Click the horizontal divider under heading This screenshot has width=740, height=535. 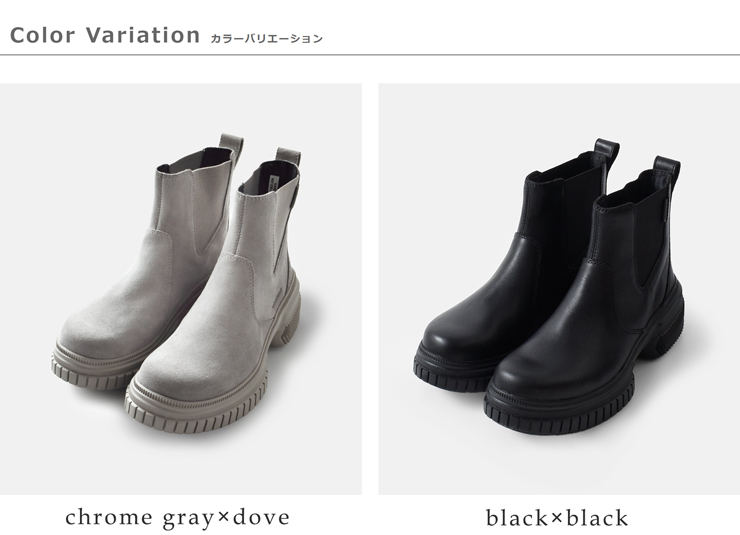pyautogui.click(x=370, y=55)
